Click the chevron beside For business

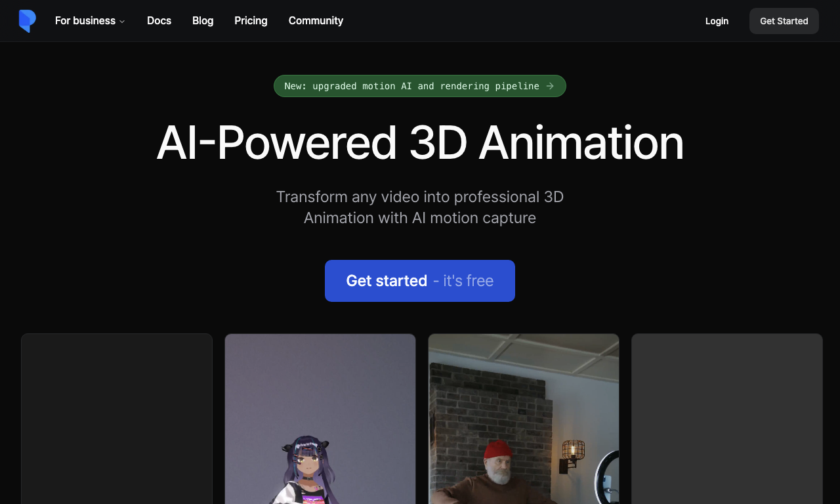point(122,22)
